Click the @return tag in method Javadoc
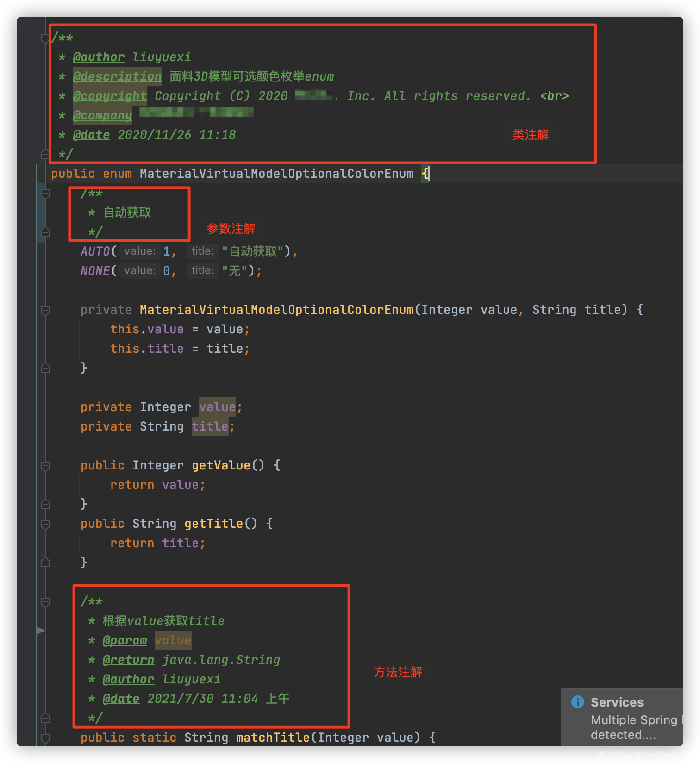This screenshot has height=763, width=700. point(129,660)
